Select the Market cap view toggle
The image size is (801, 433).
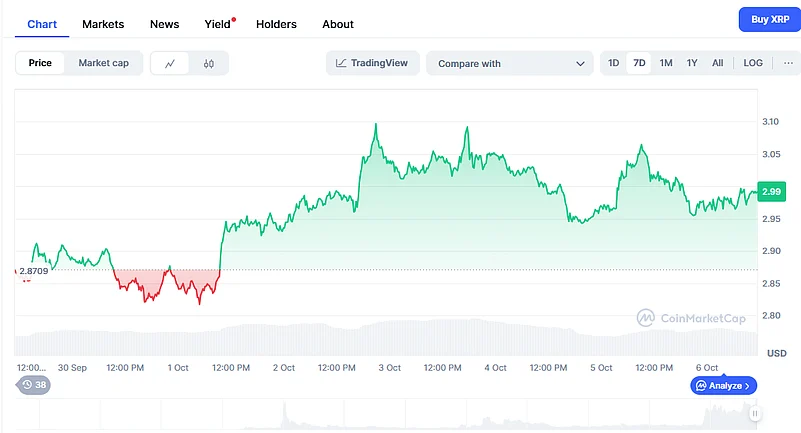click(x=104, y=63)
